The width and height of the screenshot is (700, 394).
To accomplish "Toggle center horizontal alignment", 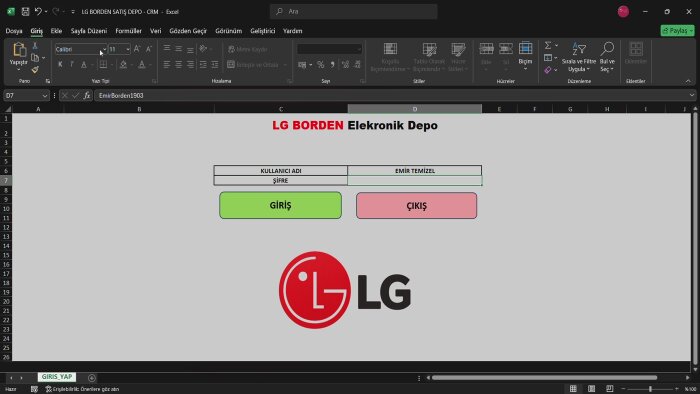I will 179,65.
